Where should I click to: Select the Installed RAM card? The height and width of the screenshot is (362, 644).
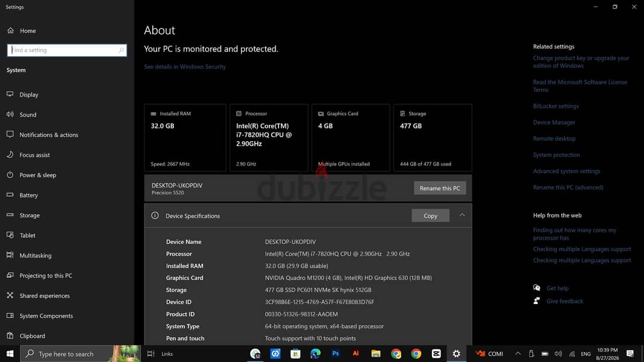point(185,138)
